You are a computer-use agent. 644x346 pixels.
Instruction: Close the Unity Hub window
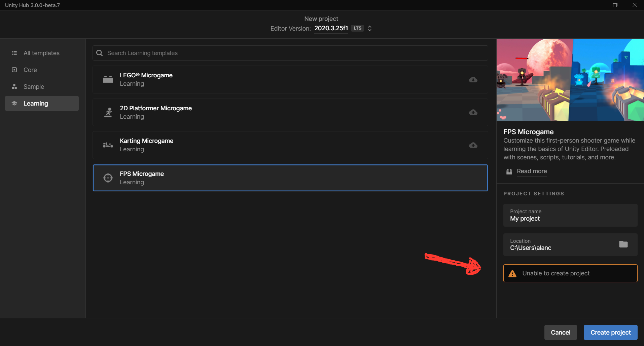(635, 5)
